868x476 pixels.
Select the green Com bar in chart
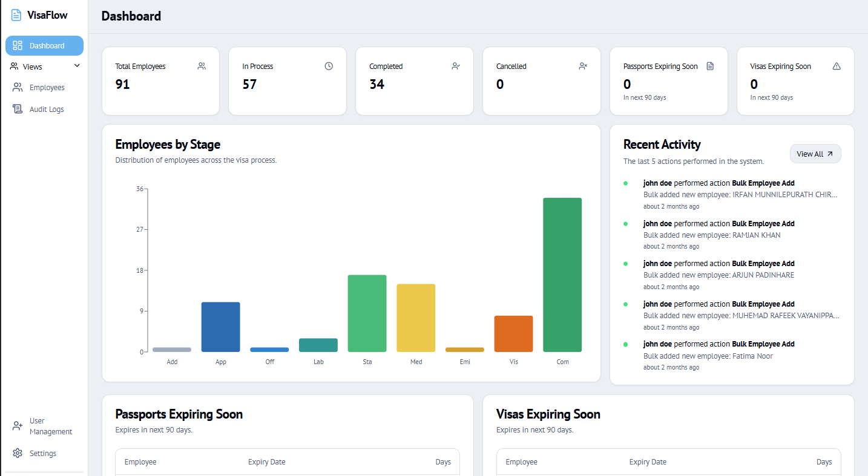562,275
